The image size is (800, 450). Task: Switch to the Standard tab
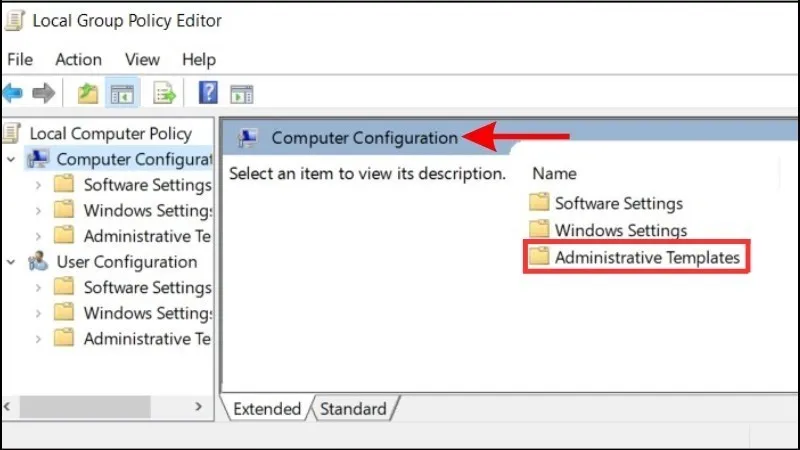coord(353,409)
